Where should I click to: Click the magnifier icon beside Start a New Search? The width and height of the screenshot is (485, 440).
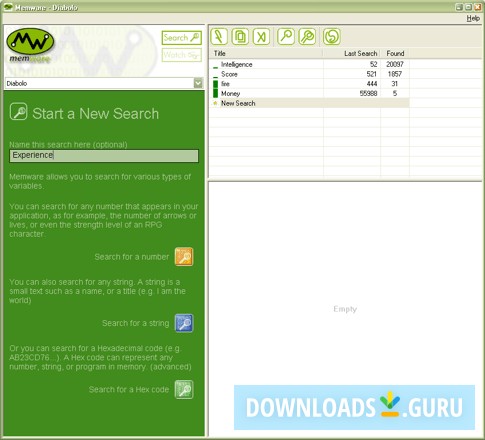(x=19, y=112)
